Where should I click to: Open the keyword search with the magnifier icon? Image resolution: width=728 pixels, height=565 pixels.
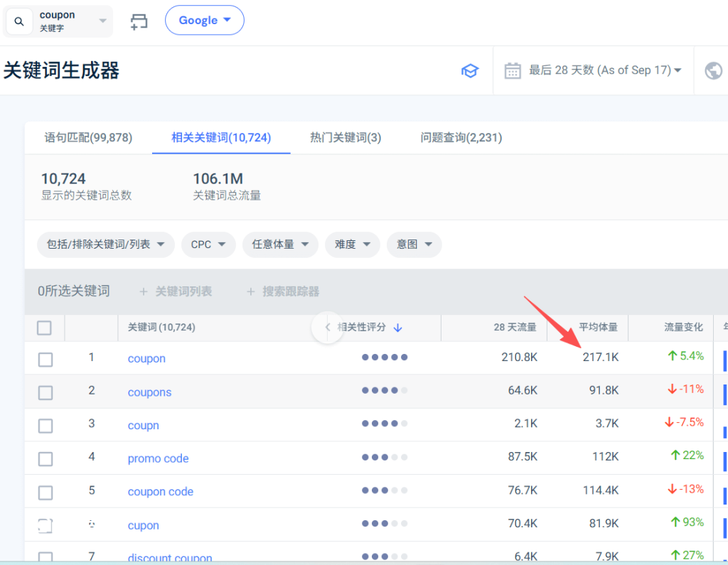click(18, 21)
